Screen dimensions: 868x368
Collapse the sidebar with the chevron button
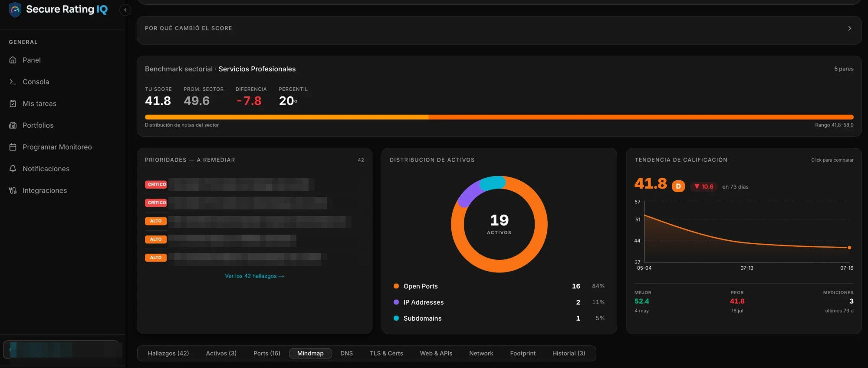coord(125,10)
